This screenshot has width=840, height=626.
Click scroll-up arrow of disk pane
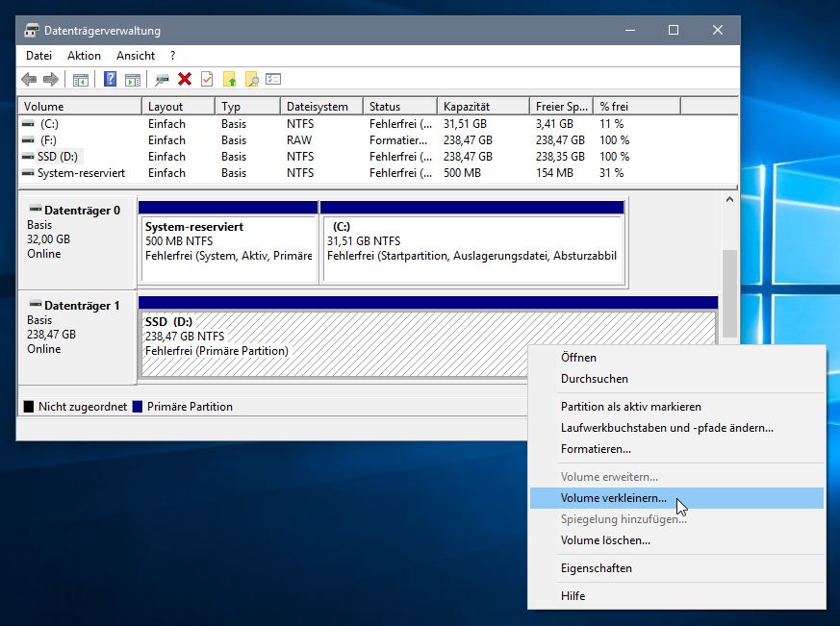coord(729,200)
